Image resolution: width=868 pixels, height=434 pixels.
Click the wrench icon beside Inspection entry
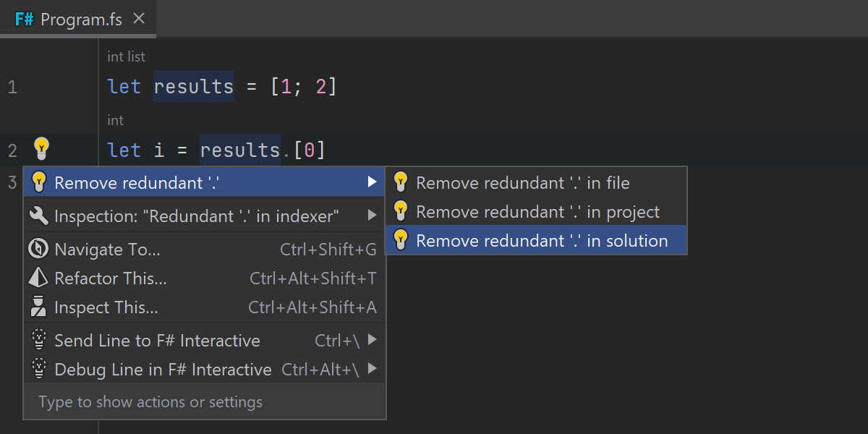click(39, 216)
